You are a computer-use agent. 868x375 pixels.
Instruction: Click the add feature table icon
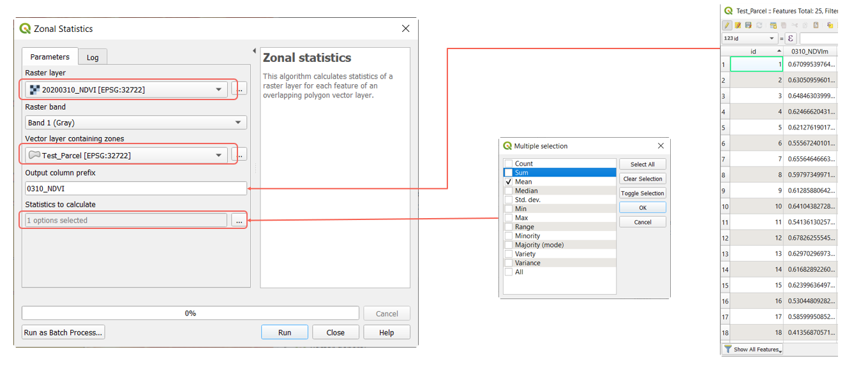click(774, 26)
